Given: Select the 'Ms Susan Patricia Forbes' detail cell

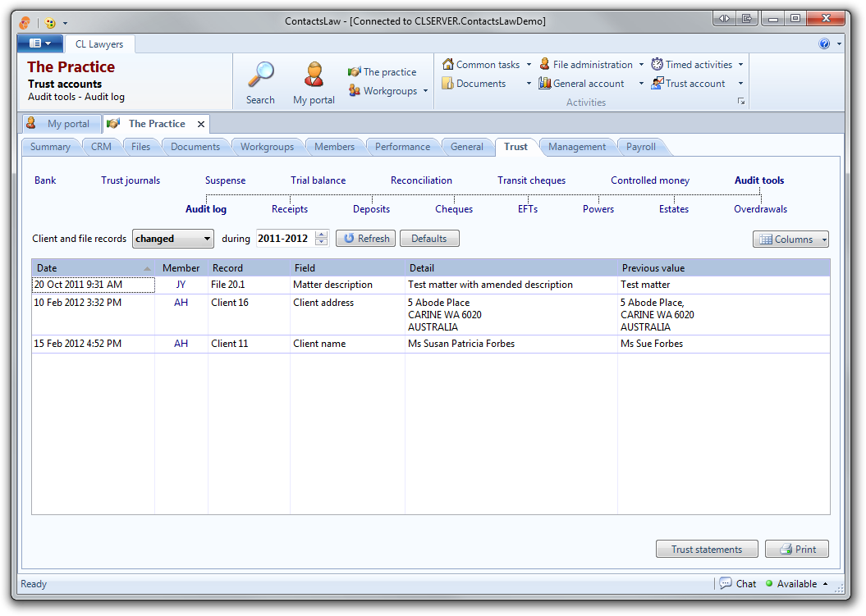Looking at the screenshot, I should 511,344.
